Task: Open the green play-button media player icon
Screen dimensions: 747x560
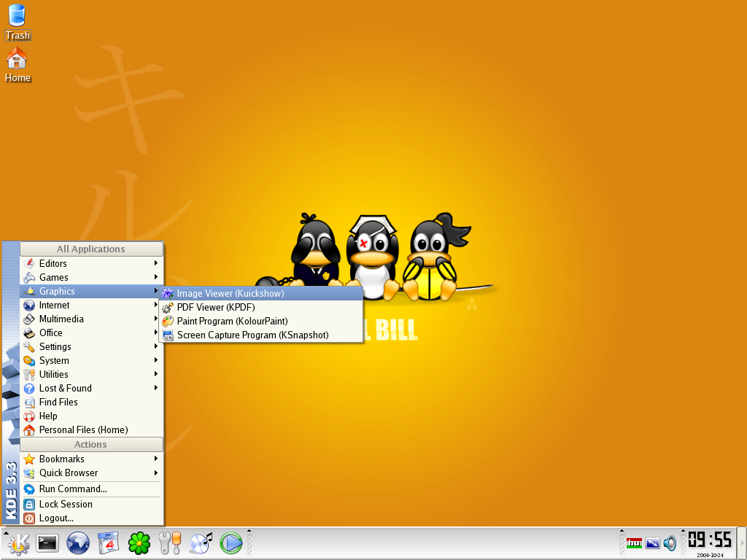Action: coord(231,543)
